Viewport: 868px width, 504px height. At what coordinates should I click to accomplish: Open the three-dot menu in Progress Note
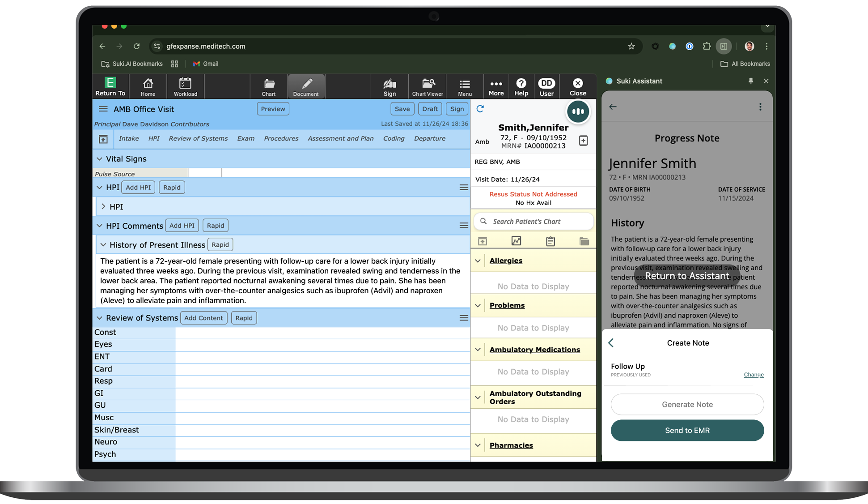(x=760, y=107)
